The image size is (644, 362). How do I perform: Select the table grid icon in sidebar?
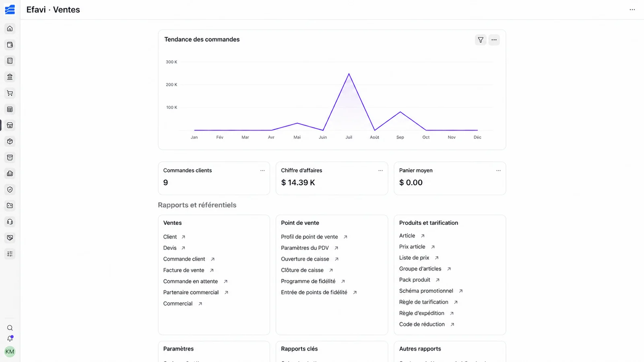pyautogui.click(x=10, y=109)
